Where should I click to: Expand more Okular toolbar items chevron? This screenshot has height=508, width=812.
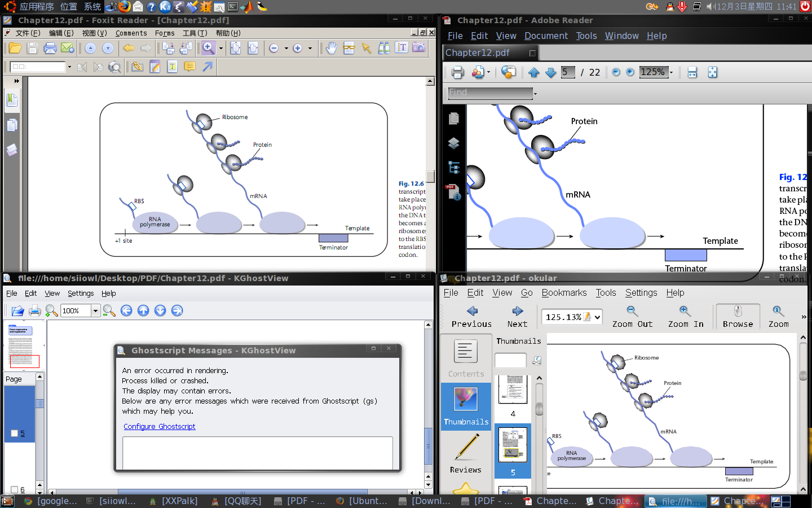point(804,317)
